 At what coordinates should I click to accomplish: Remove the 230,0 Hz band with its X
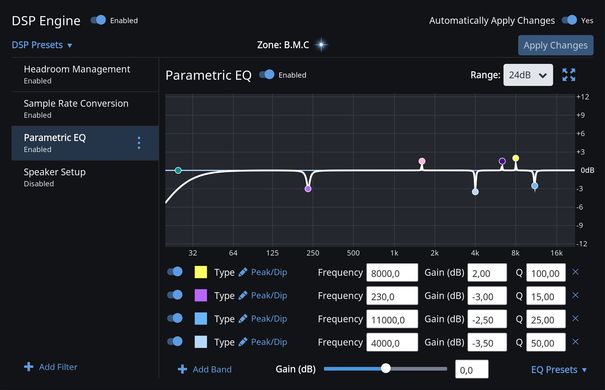point(575,295)
